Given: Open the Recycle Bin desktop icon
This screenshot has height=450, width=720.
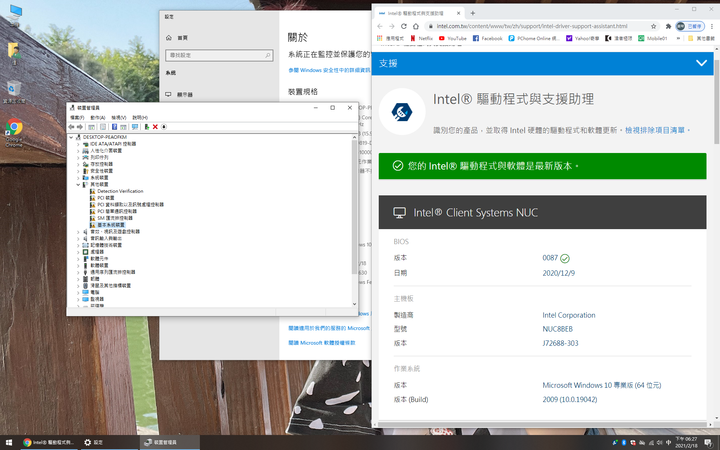Looking at the screenshot, I should tap(14, 92).
